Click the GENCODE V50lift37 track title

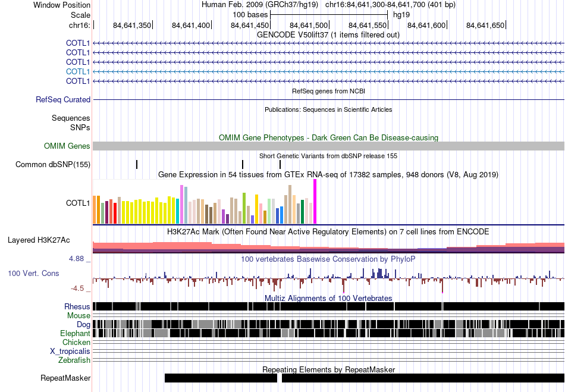328,35
